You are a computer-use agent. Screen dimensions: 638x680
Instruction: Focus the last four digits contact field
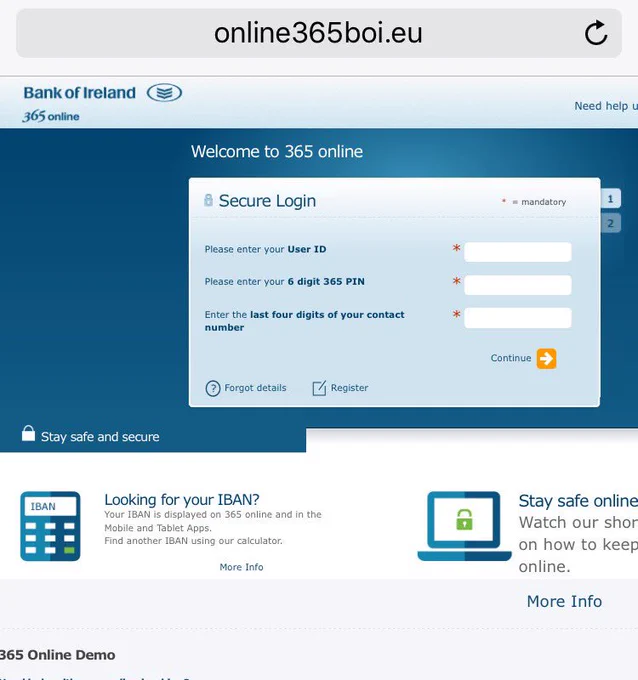[517, 317]
